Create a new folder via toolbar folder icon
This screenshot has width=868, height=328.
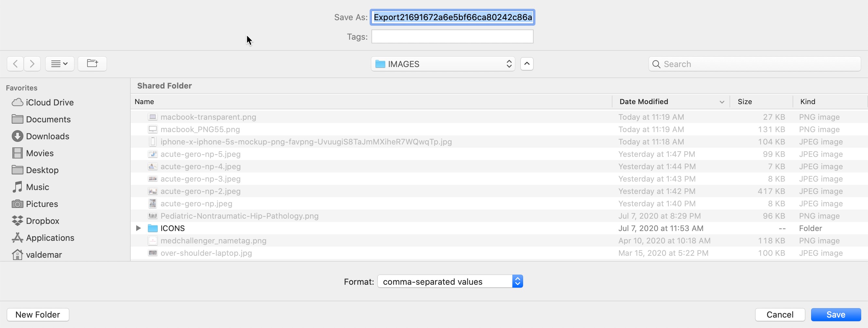(92, 64)
